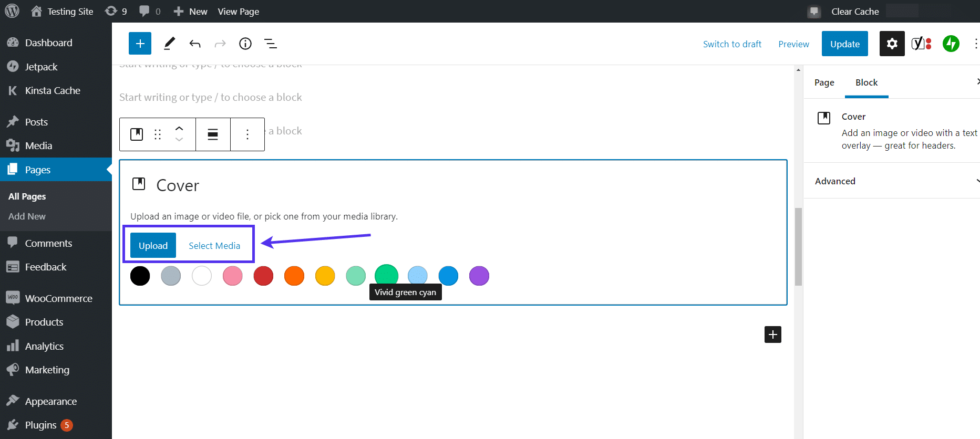Click the Cover block type icon in toolbar

(137, 134)
